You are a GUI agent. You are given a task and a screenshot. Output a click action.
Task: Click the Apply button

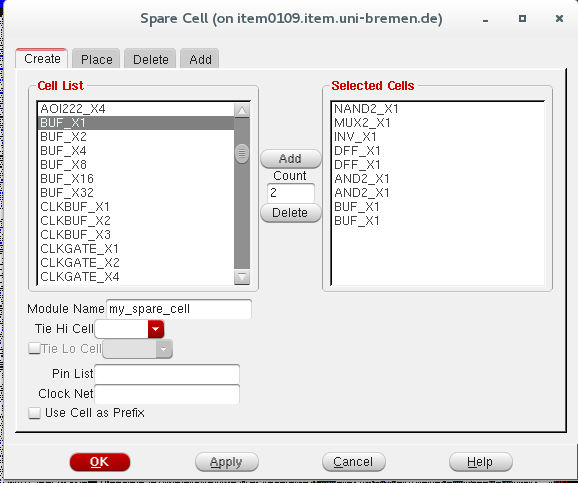pos(226,462)
